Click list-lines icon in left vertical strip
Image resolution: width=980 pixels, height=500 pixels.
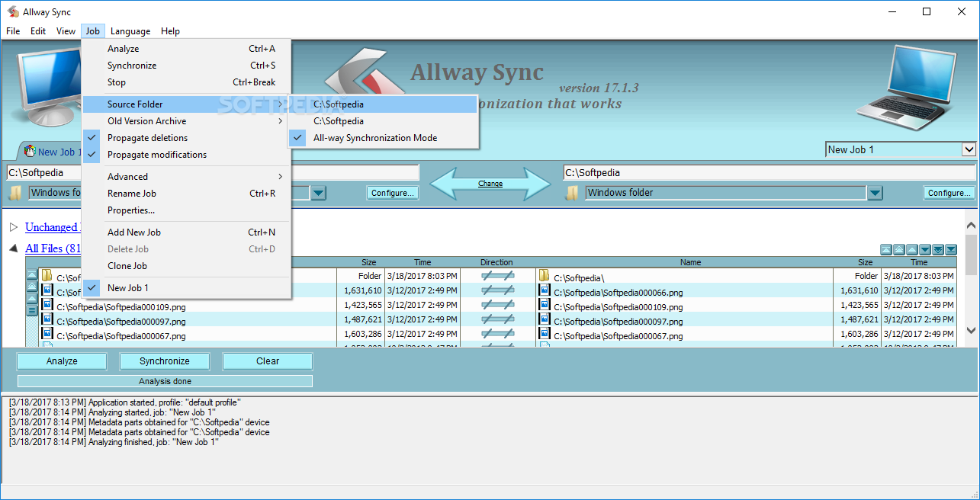pos(32,311)
